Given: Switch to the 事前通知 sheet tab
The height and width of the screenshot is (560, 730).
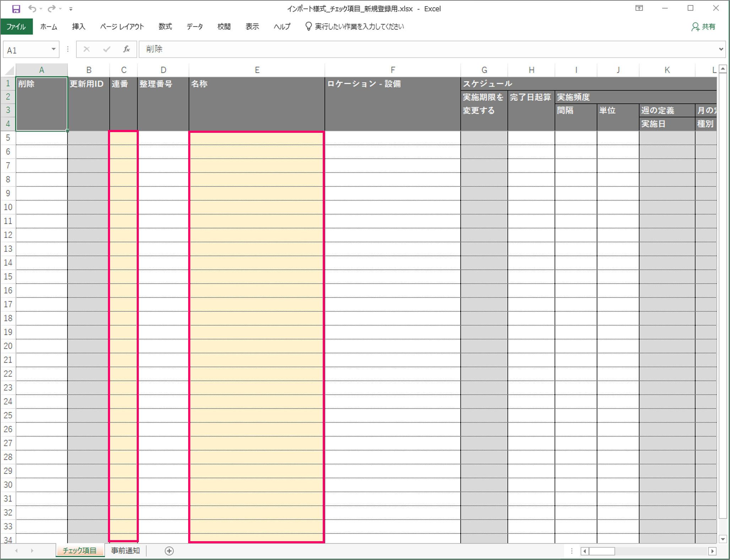Looking at the screenshot, I should click(x=125, y=551).
